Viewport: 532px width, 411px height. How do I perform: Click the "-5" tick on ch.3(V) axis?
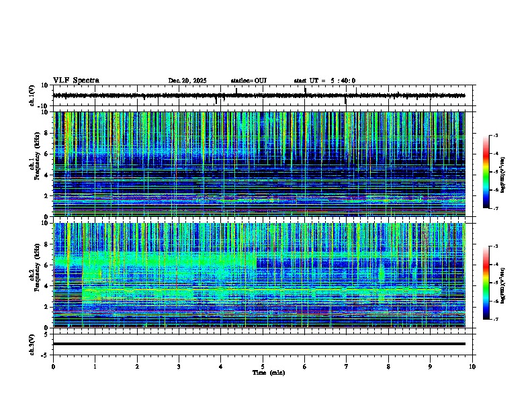[x=45, y=355]
